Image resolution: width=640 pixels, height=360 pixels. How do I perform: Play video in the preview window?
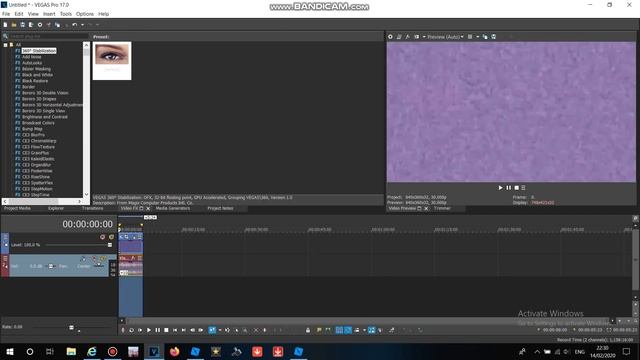[500, 188]
